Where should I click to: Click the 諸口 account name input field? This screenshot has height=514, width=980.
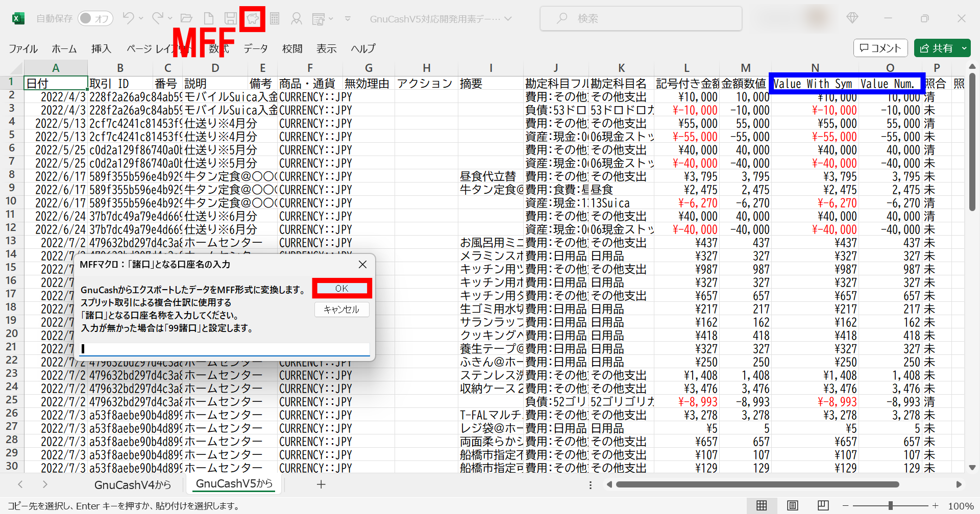pos(225,349)
